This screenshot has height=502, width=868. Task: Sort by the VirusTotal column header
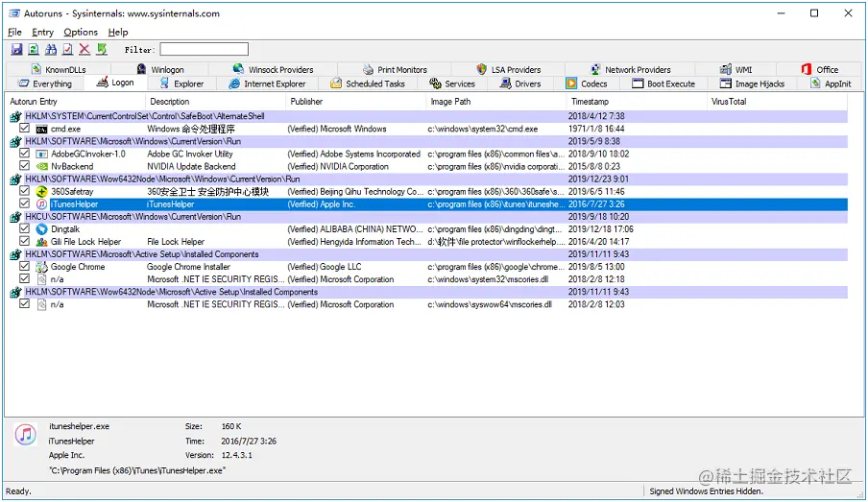[777, 102]
